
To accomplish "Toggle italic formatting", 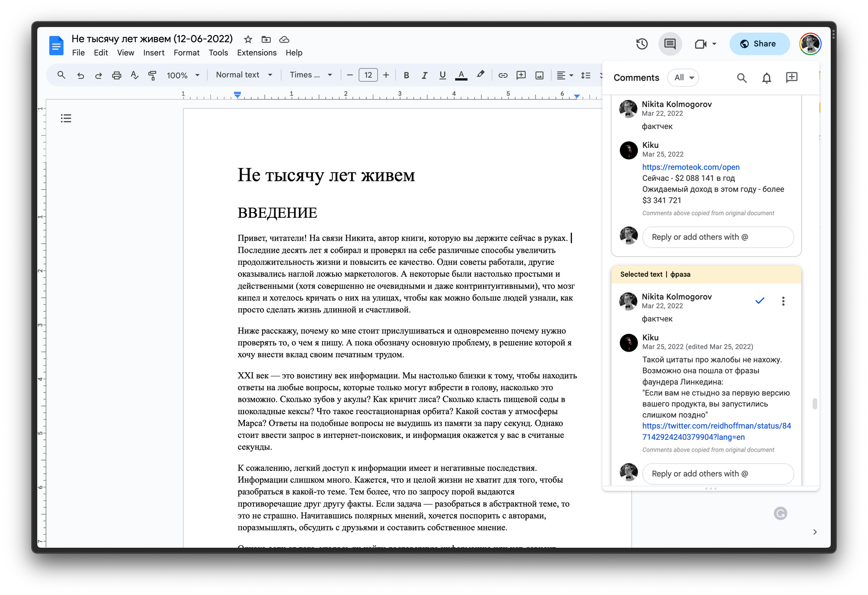I will pyautogui.click(x=424, y=75).
